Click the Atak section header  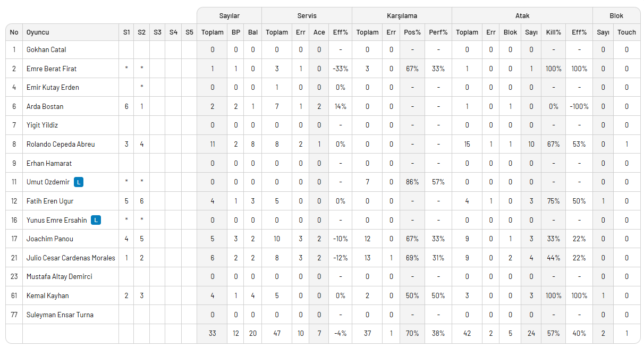pos(522,15)
